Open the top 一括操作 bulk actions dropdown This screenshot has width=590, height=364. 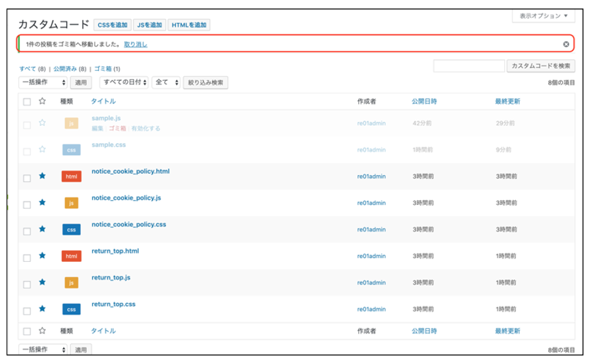[43, 83]
